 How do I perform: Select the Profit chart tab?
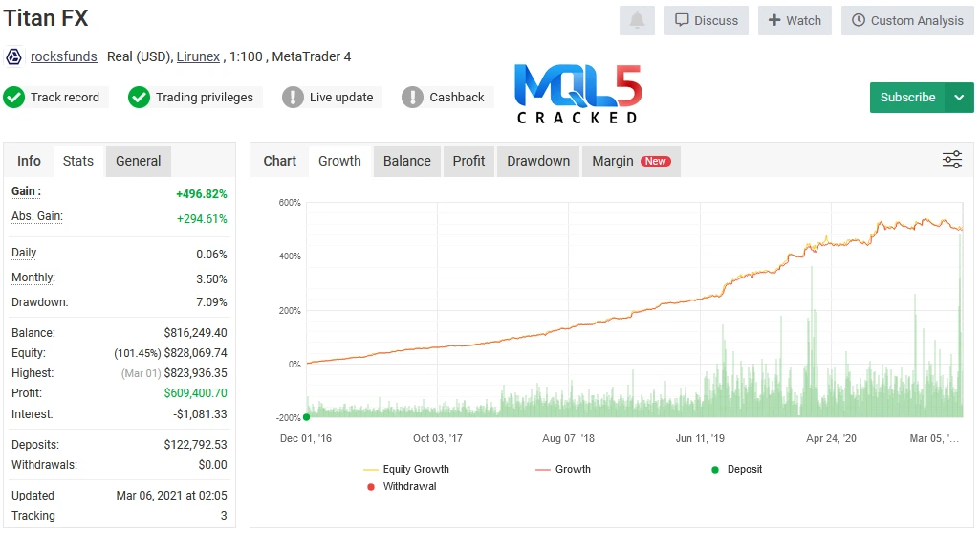[468, 162]
